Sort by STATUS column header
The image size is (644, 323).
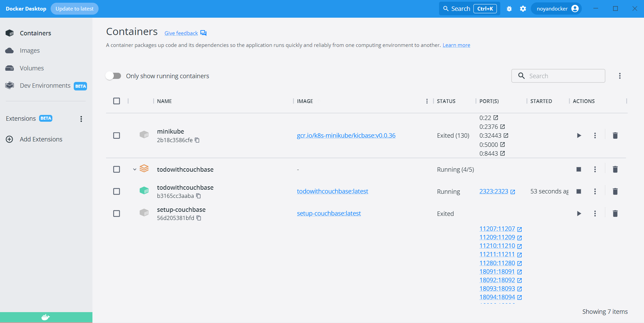[x=446, y=101]
